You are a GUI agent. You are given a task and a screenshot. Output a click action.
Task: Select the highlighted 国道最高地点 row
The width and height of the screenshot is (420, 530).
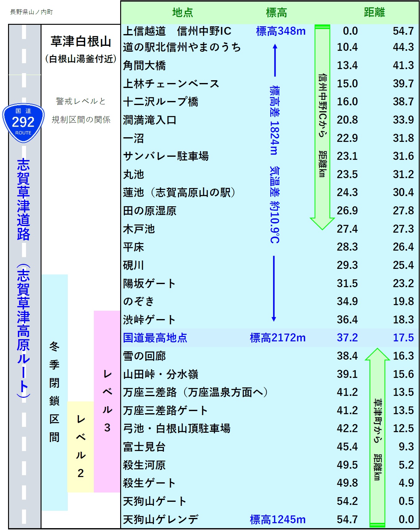pyautogui.click(x=269, y=338)
